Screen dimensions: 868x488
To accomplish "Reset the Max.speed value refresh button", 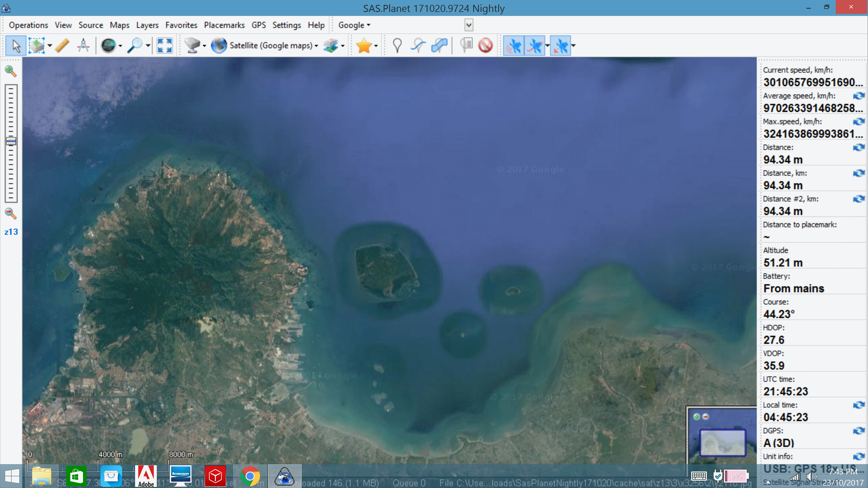I will 858,121.
